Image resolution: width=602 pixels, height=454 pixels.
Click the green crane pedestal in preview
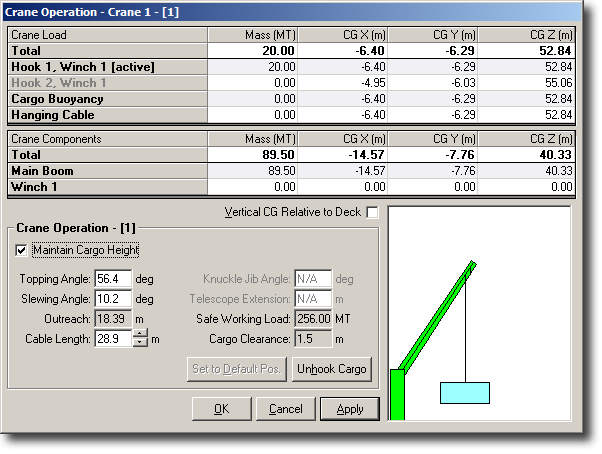[x=397, y=395]
